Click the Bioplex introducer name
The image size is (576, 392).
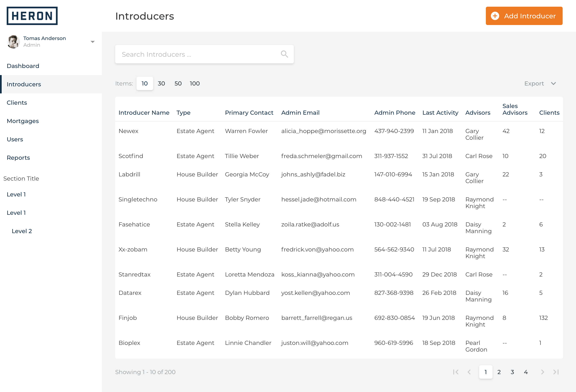click(129, 343)
